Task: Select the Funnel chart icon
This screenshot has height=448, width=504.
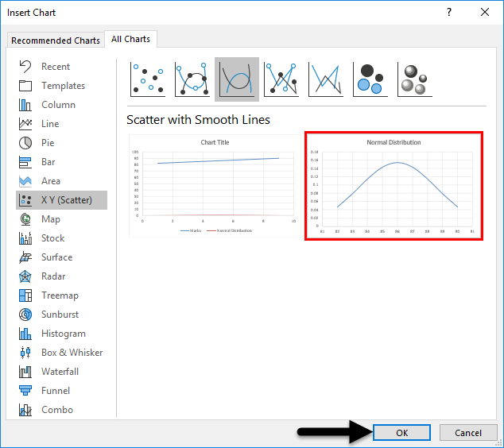Action: [x=25, y=391]
